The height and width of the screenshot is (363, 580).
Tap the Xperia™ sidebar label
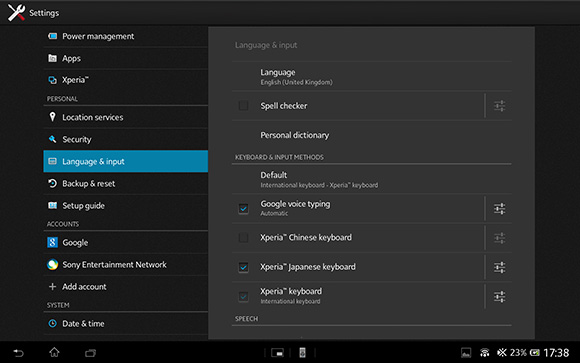pos(75,80)
